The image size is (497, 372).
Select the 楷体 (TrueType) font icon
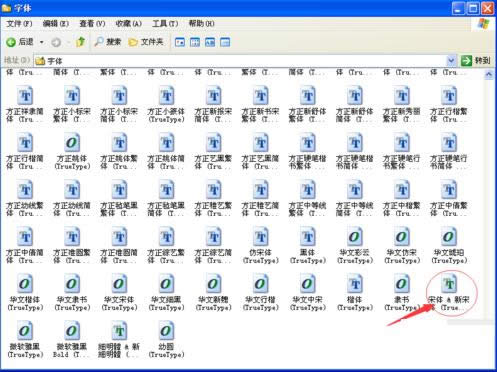point(355,284)
